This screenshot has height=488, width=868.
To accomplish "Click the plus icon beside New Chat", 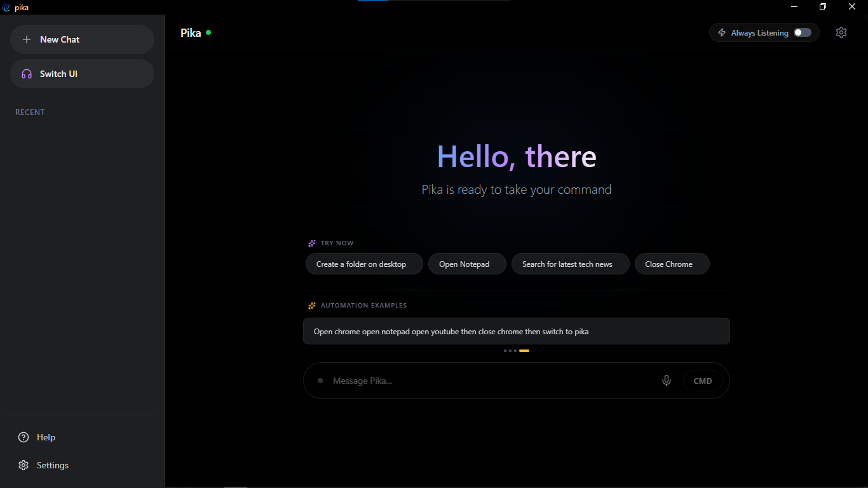I will click(27, 39).
